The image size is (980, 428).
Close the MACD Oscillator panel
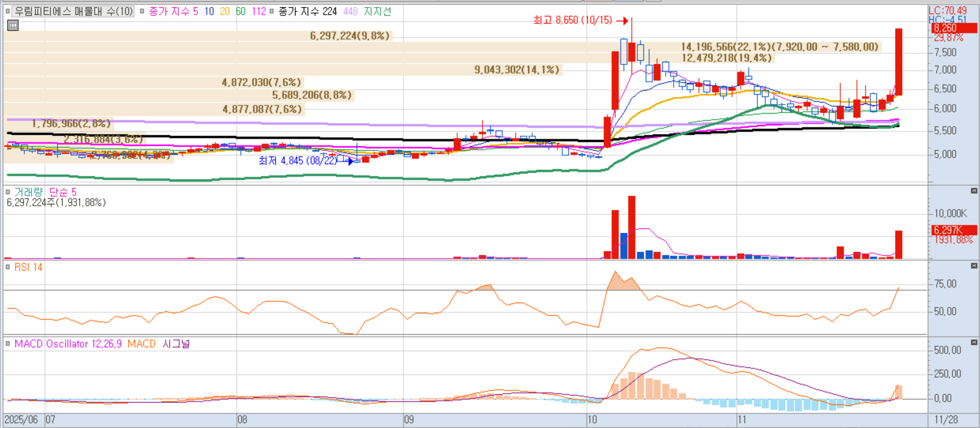(x=974, y=342)
